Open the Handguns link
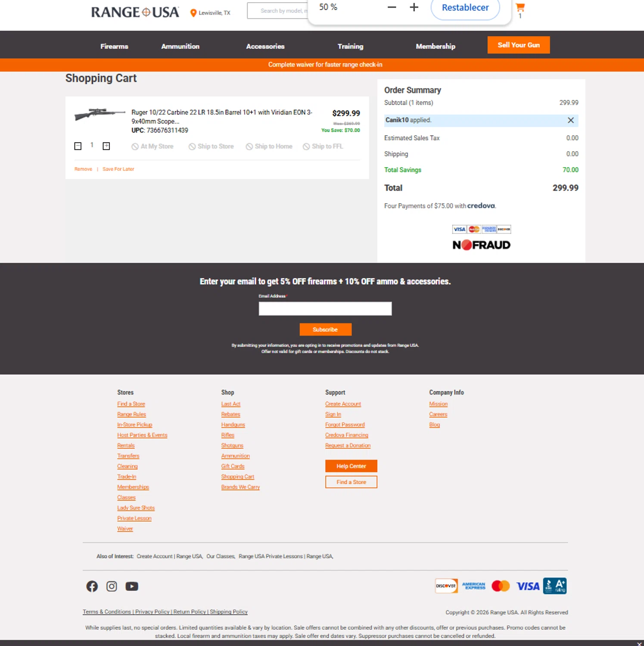The image size is (644, 646). (233, 425)
